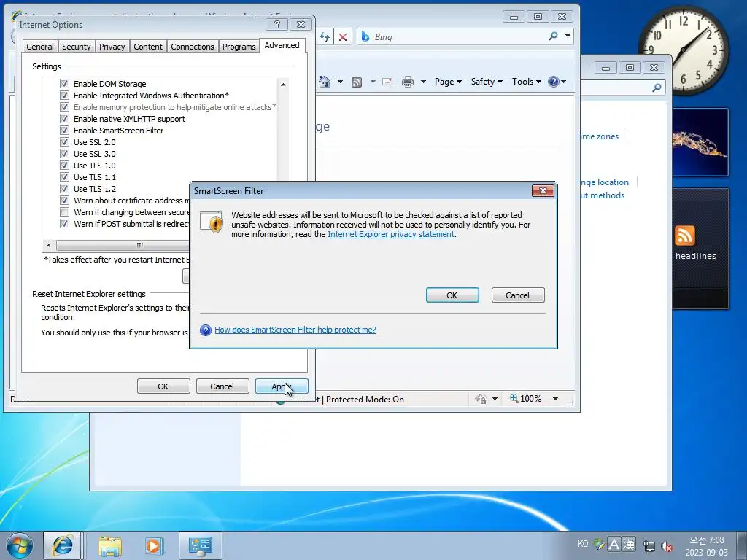747x560 pixels.
Task: Uncheck Enable SmartScreen Filter
Action: (64, 131)
